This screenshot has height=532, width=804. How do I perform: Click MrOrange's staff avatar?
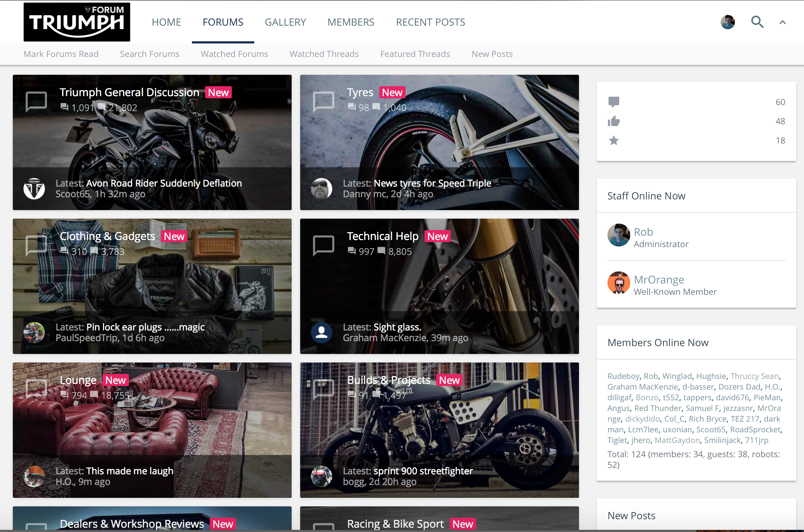(x=619, y=283)
